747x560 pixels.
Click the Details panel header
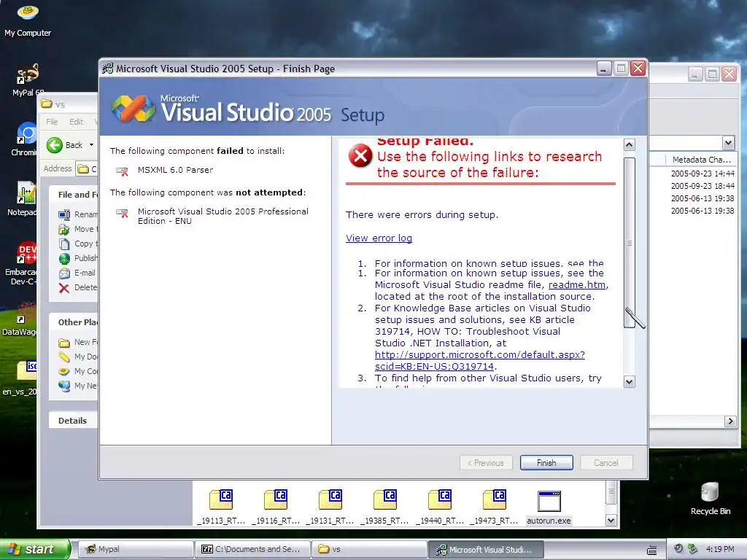coord(72,421)
